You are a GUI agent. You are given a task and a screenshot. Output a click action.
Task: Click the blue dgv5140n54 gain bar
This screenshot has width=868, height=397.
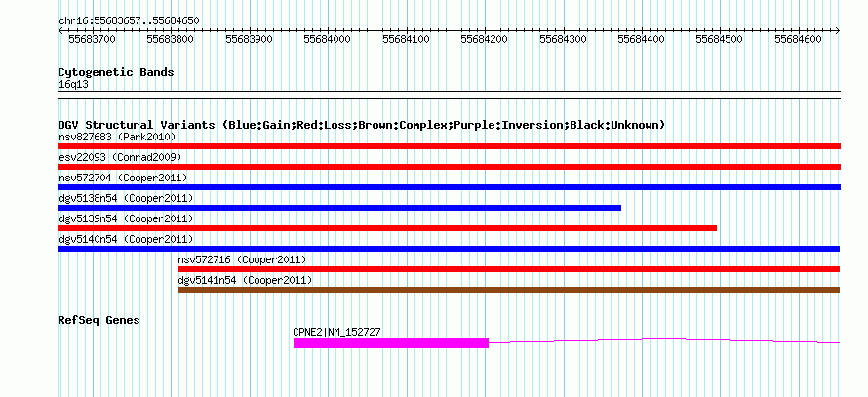449,249
